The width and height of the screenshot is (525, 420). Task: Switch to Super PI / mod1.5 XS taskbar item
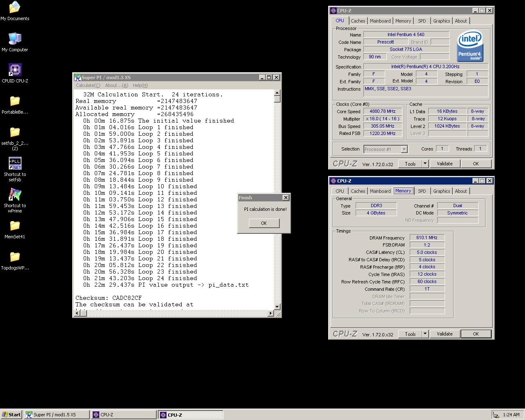tap(56, 415)
